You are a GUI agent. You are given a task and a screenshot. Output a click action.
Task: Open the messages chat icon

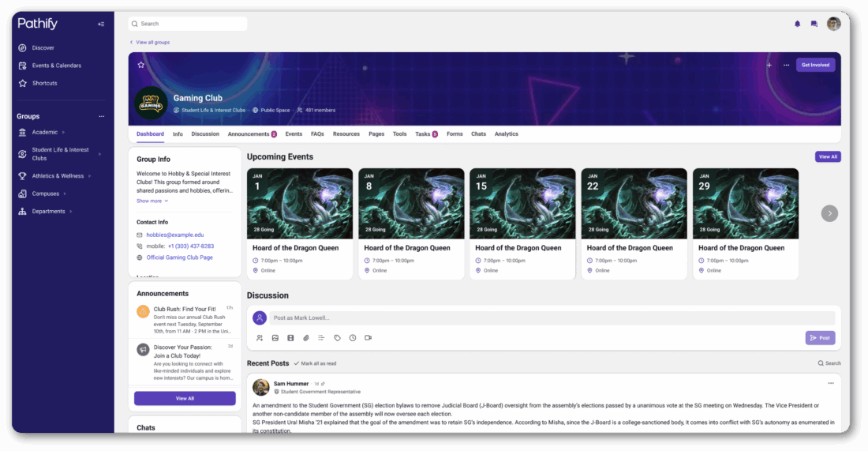(814, 24)
